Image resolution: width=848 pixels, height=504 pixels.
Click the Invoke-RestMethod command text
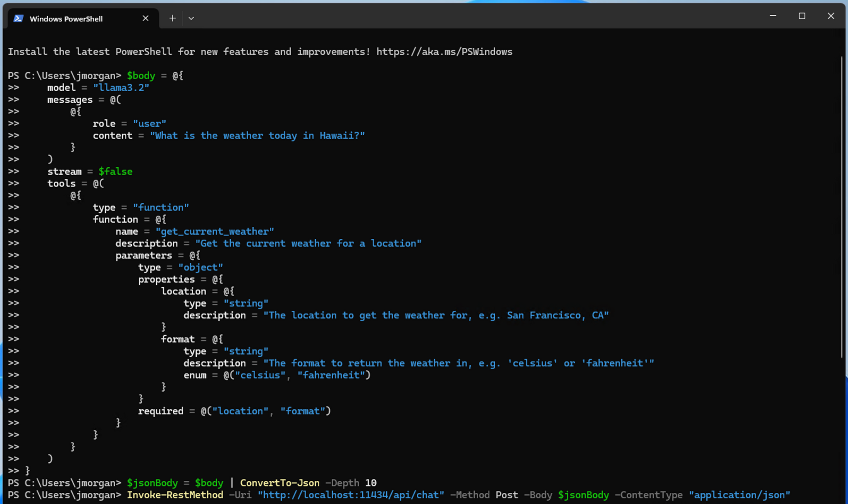pos(175,494)
